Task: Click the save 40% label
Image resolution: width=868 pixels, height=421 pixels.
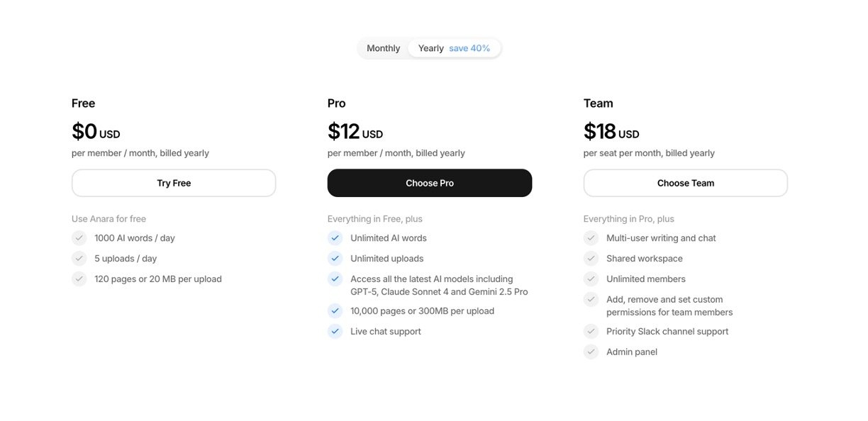Action: pyautogui.click(x=469, y=48)
